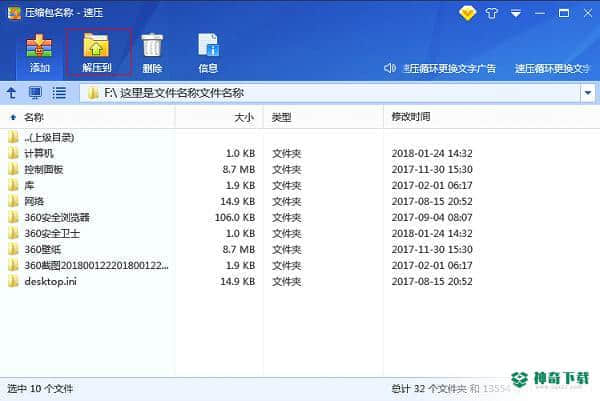This screenshot has width=600, height=401.
Task: Sort by the 修改时间 column header
Action: tap(411, 117)
